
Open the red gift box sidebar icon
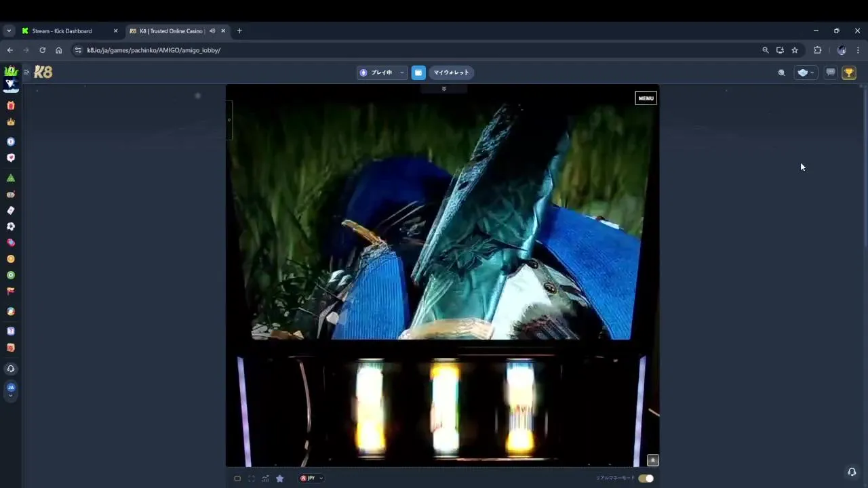tap(10, 106)
